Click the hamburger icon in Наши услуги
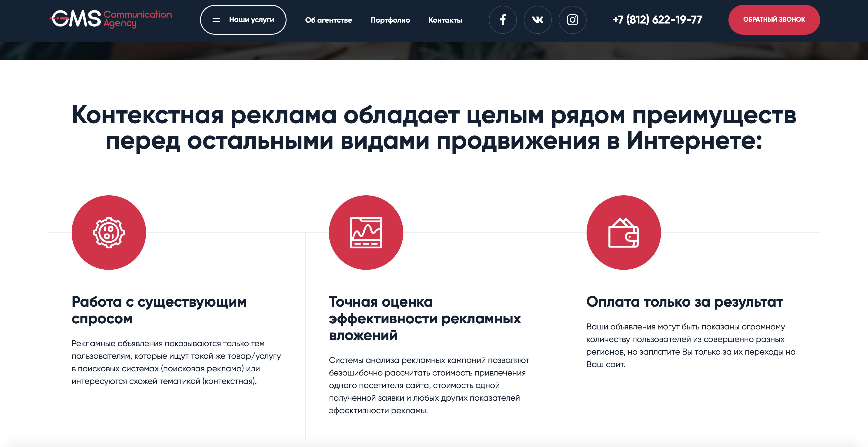Image resolution: width=868 pixels, height=447 pixels. (x=216, y=20)
